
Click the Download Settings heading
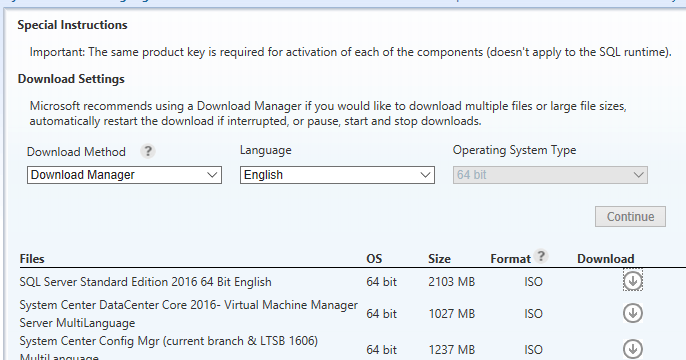pyautogui.click(x=71, y=79)
